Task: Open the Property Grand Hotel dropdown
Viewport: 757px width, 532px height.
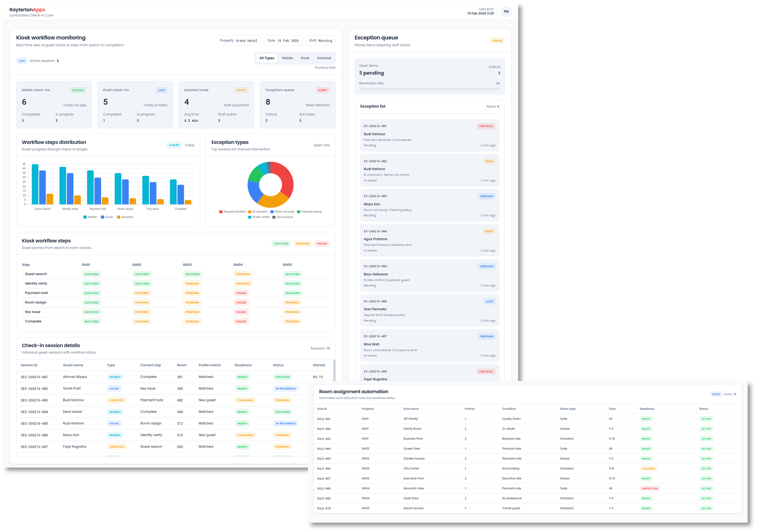Action: (x=239, y=40)
